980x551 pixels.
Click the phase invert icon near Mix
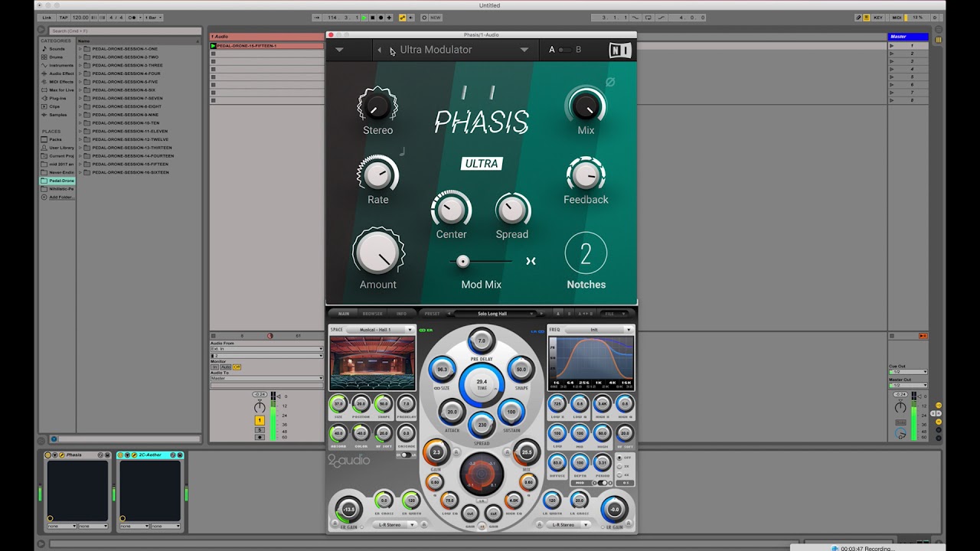click(x=610, y=82)
